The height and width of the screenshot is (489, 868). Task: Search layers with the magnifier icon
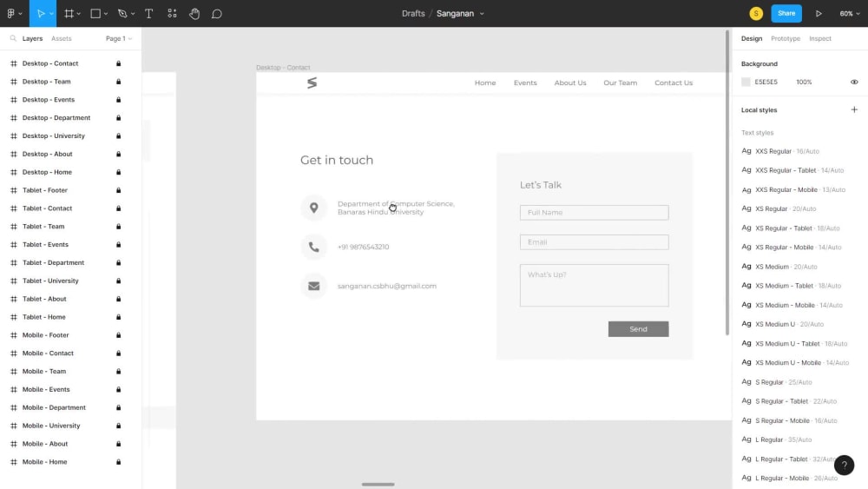(x=13, y=38)
